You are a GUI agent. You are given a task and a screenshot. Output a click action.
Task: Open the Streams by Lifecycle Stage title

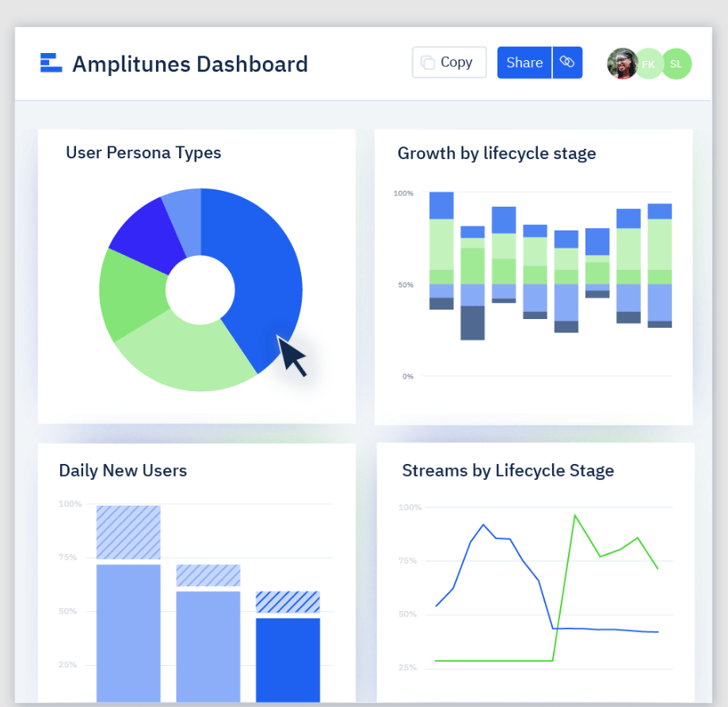(x=508, y=470)
